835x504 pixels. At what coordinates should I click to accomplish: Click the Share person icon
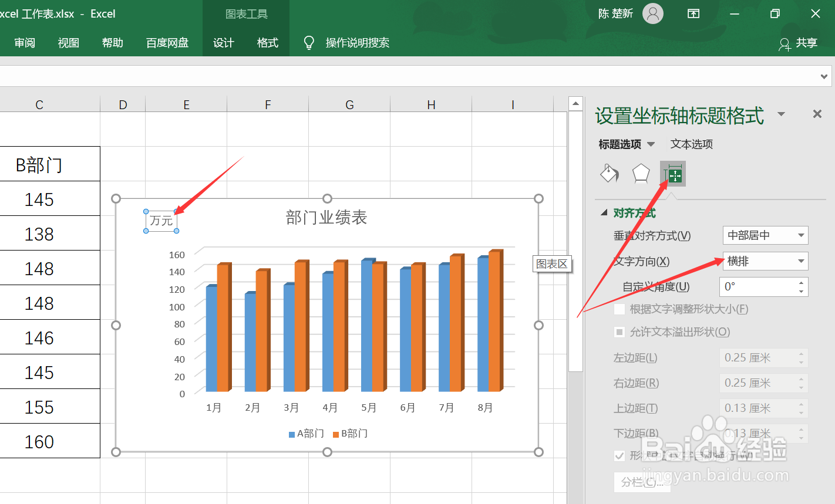click(785, 44)
